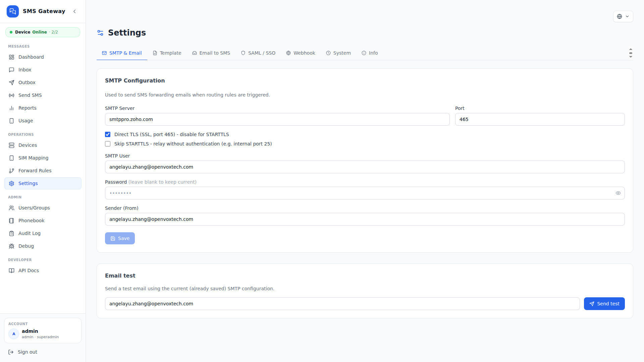Viewport: 644px width, 362px height.
Task: Click the Phonebook icon
Action: (12, 221)
